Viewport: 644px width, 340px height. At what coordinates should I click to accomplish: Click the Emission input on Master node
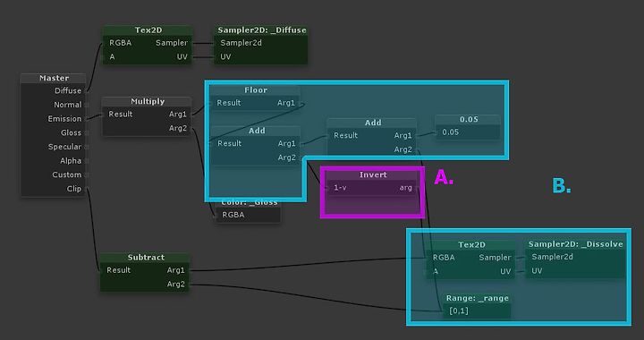coord(64,119)
